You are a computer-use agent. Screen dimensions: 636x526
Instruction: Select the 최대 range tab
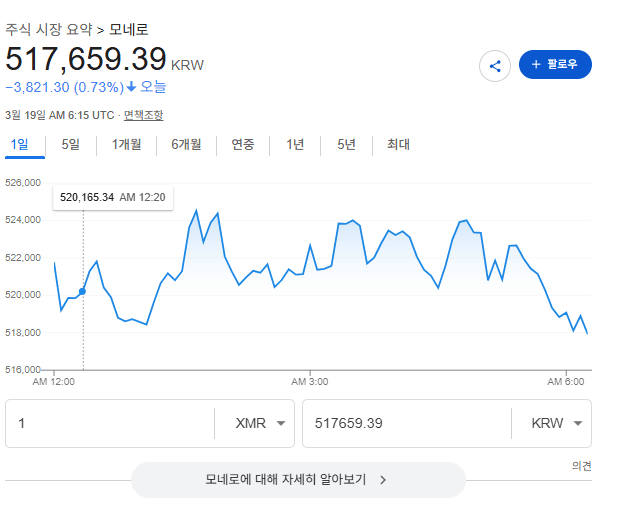[x=398, y=144]
